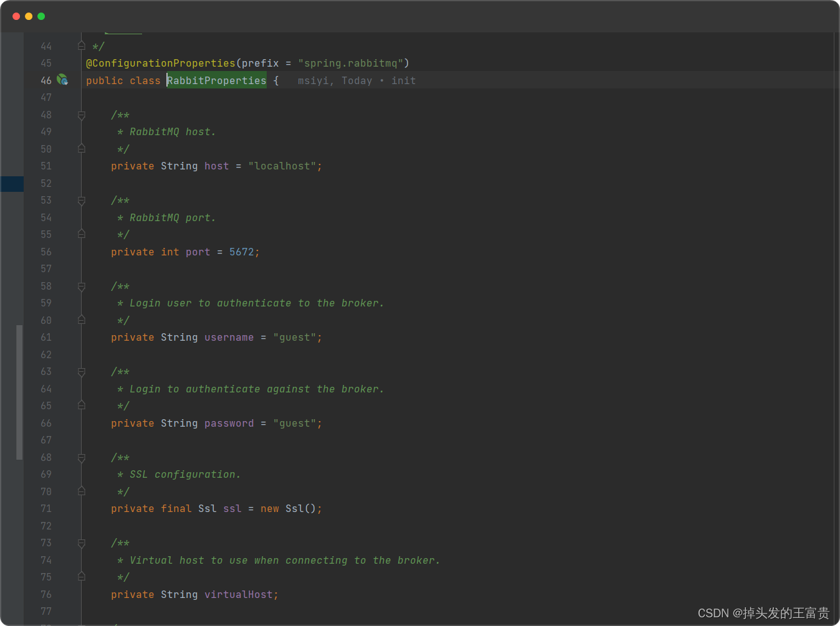The image size is (840, 626).
Task: Click the "Login user to authenticate" comment line
Action: (251, 303)
